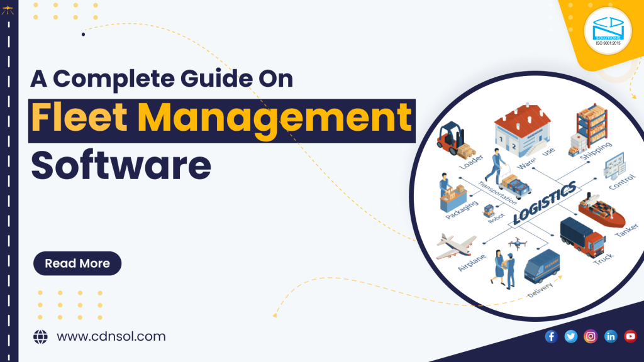Click the Read More button
644x362 pixels.
[77, 263]
